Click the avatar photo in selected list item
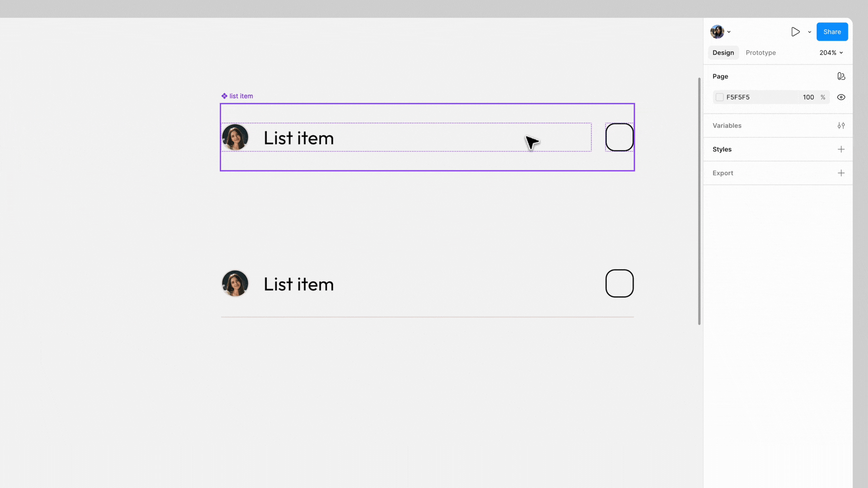This screenshot has height=488, width=868. (235, 137)
